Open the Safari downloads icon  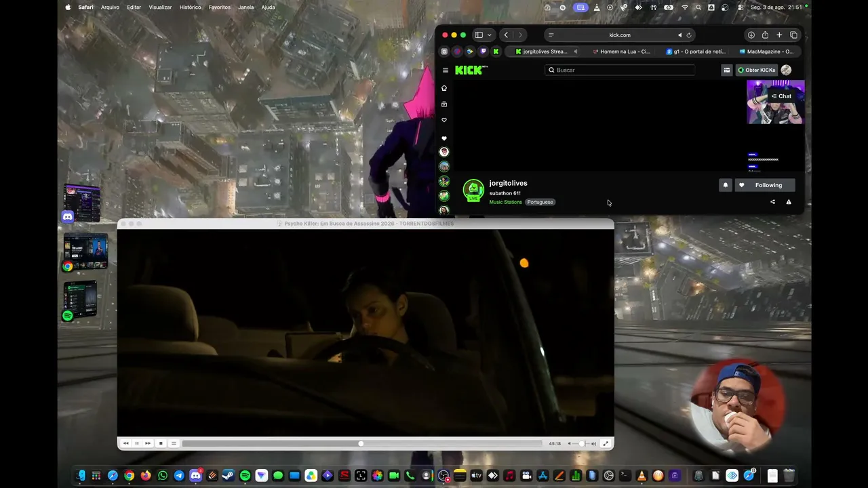pyautogui.click(x=751, y=35)
